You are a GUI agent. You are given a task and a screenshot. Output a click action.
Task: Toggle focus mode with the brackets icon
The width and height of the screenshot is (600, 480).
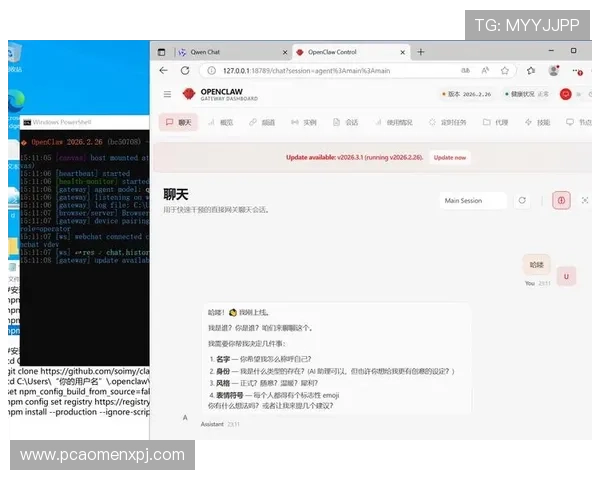(x=585, y=200)
